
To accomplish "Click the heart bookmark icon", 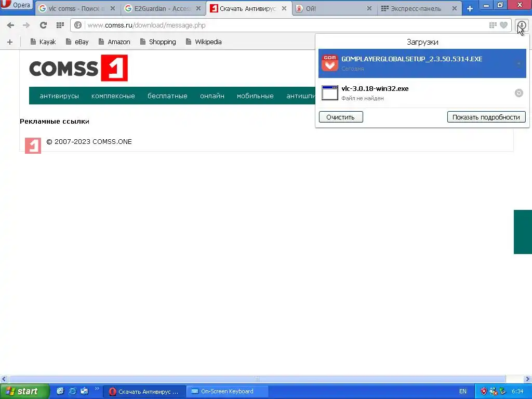I will (x=504, y=25).
